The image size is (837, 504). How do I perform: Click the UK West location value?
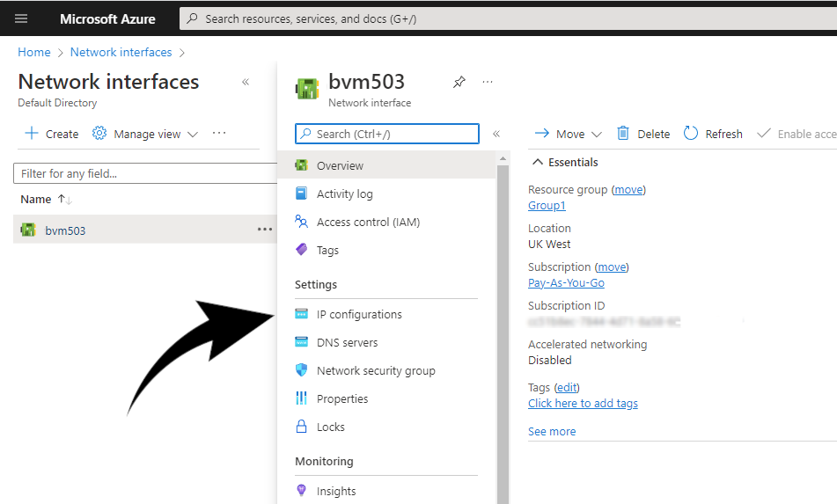pos(549,245)
